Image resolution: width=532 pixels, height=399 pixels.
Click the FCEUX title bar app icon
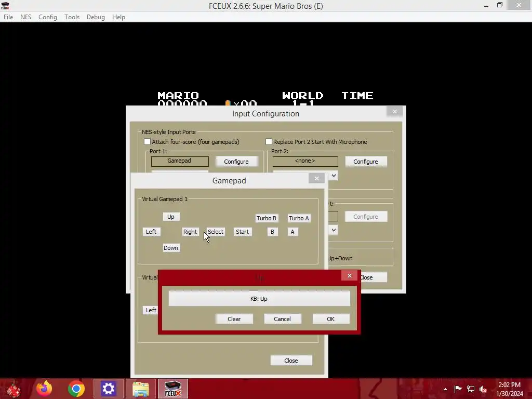(5, 6)
